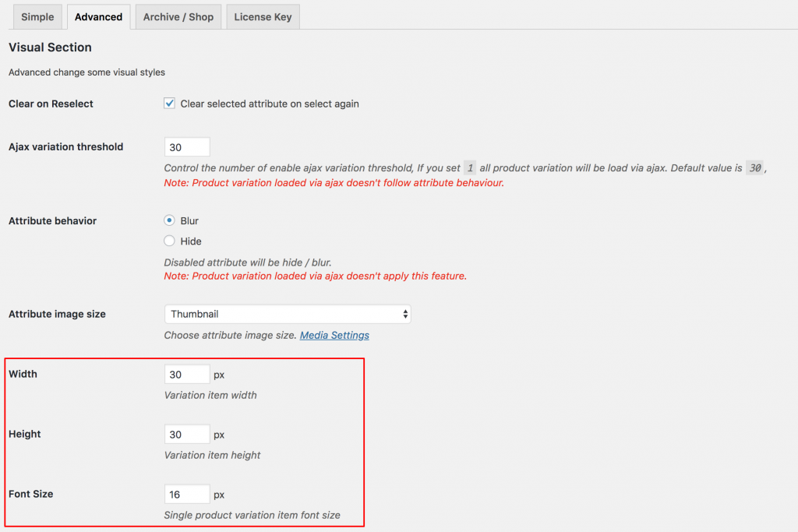Click the 'Clear on Reselect' row label

tap(51, 104)
